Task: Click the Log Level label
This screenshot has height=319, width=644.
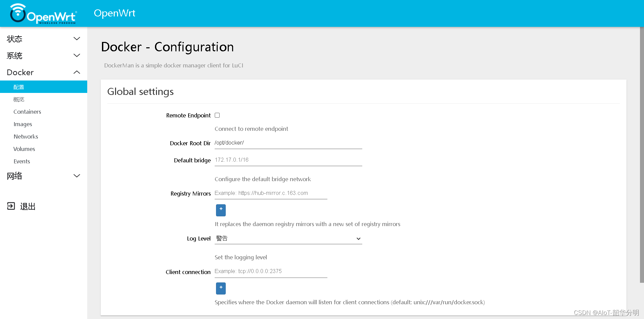Action: click(x=199, y=238)
